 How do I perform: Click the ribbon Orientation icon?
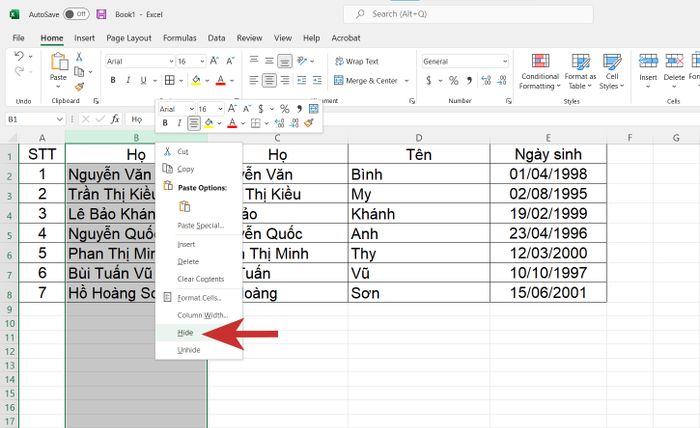[302, 61]
